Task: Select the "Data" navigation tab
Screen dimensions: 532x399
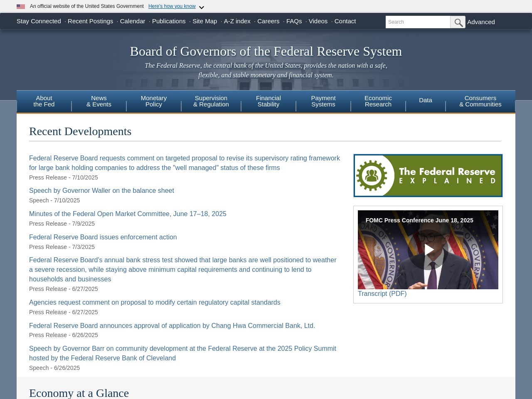Action: [x=426, y=100]
